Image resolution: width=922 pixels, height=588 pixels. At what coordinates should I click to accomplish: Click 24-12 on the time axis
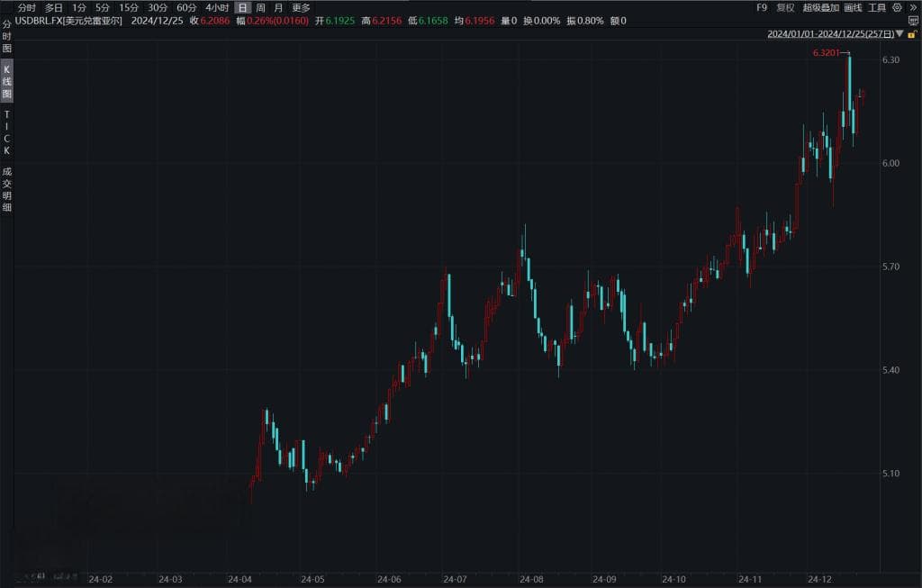click(x=819, y=579)
